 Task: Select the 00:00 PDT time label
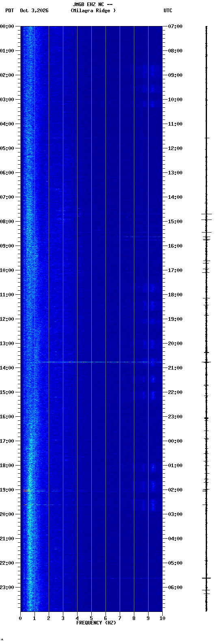(7, 26)
